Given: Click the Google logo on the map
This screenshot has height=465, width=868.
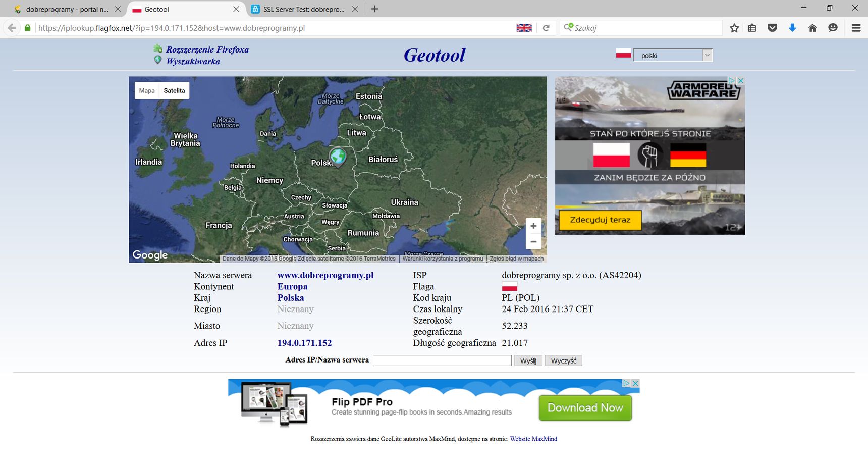Looking at the screenshot, I should point(150,255).
